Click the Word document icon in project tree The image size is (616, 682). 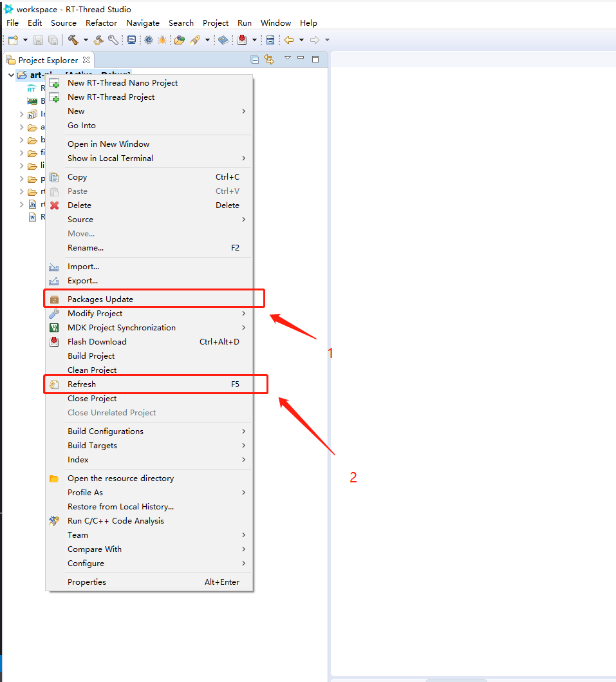pyautogui.click(x=33, y=216)
